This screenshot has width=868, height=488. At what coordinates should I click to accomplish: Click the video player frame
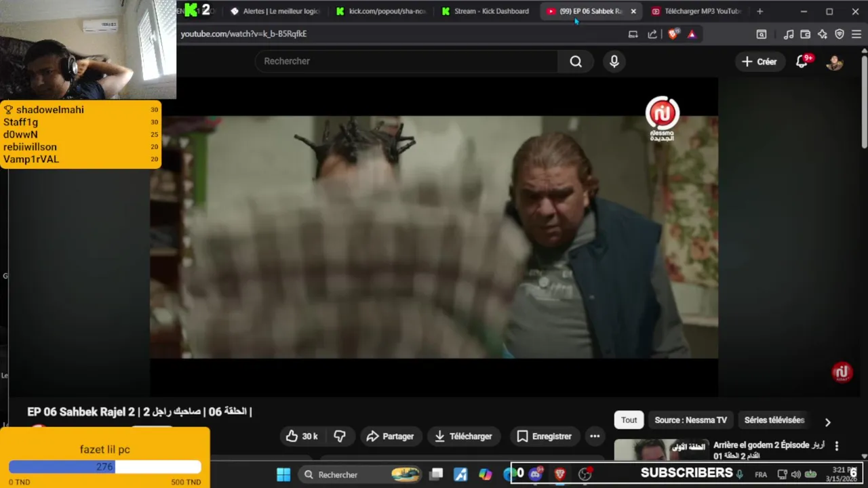[434, 237]
